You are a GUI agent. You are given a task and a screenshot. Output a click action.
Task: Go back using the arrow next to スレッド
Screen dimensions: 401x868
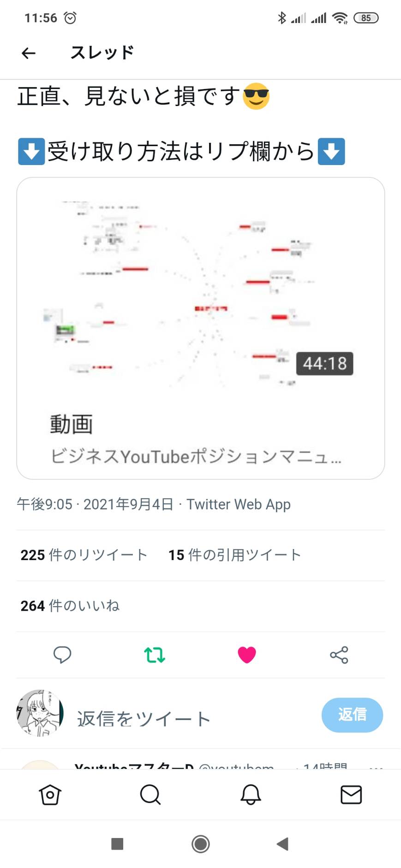[x=29, y=53]
